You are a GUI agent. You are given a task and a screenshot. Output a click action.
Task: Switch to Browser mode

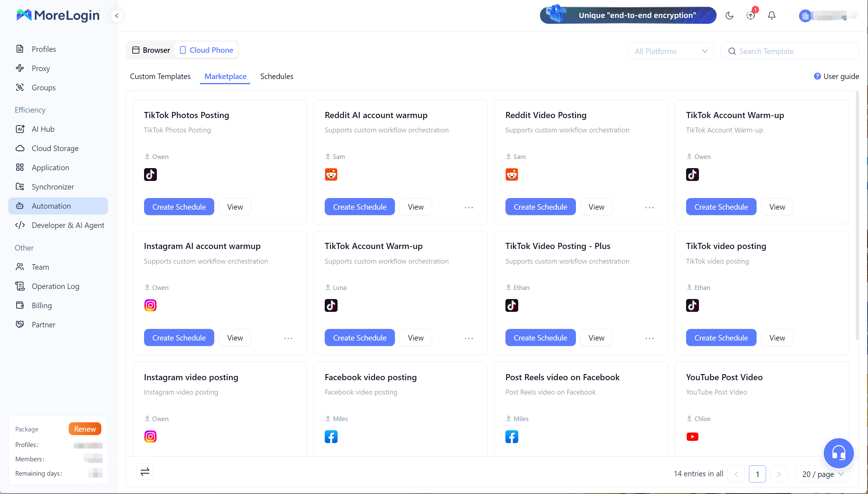pos(151,50)
